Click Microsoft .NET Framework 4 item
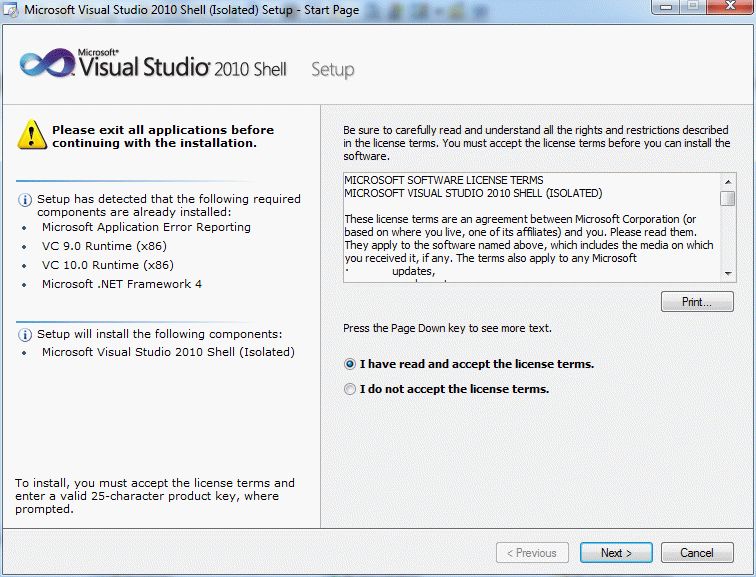The width and height of the screenshot is (756, 577). pos(122,284)
